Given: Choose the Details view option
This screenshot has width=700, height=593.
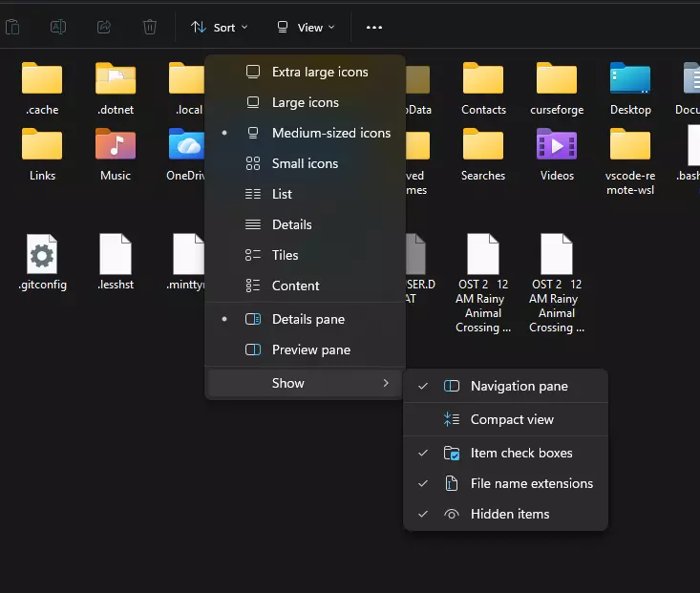Looking at the screenshot, I should pos(291,224).
